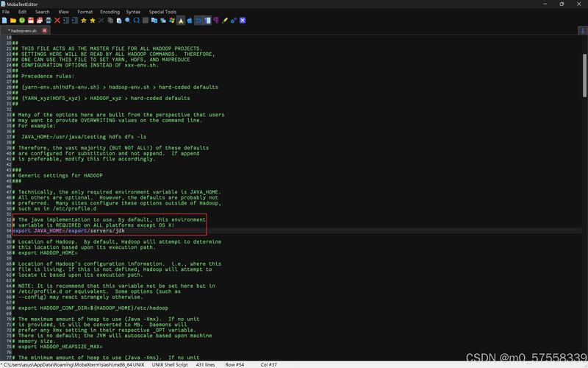
Task: Click line number 54 in the gutter
Action: coord(9,230)
